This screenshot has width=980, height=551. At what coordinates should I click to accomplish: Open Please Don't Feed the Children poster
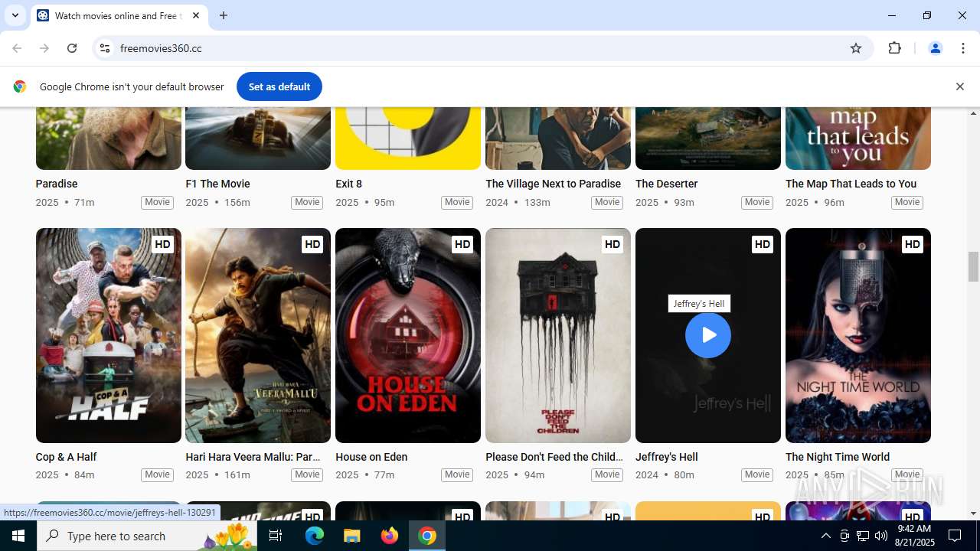558,335
